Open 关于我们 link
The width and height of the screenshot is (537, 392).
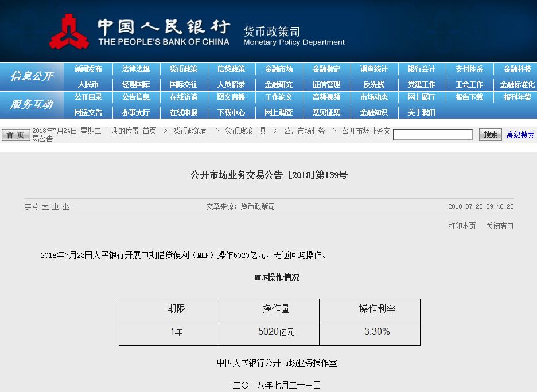(x=422, y=112)
